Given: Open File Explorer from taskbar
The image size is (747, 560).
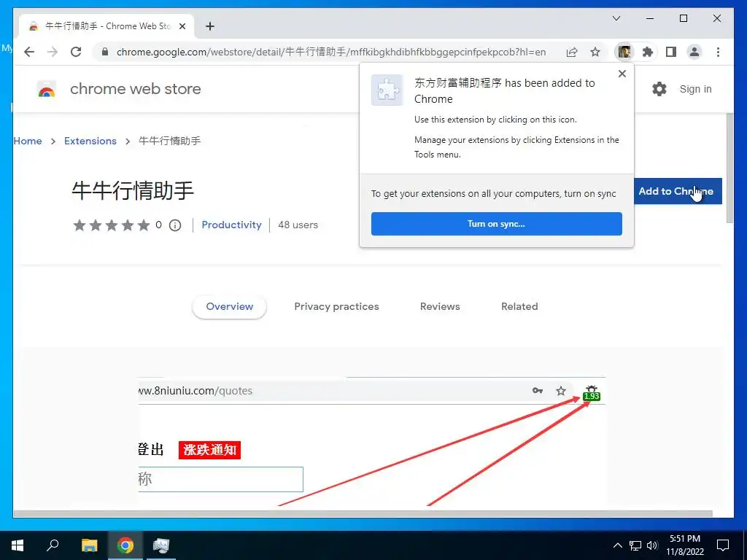Looking at the screenshot, I should tap(89, 545).
